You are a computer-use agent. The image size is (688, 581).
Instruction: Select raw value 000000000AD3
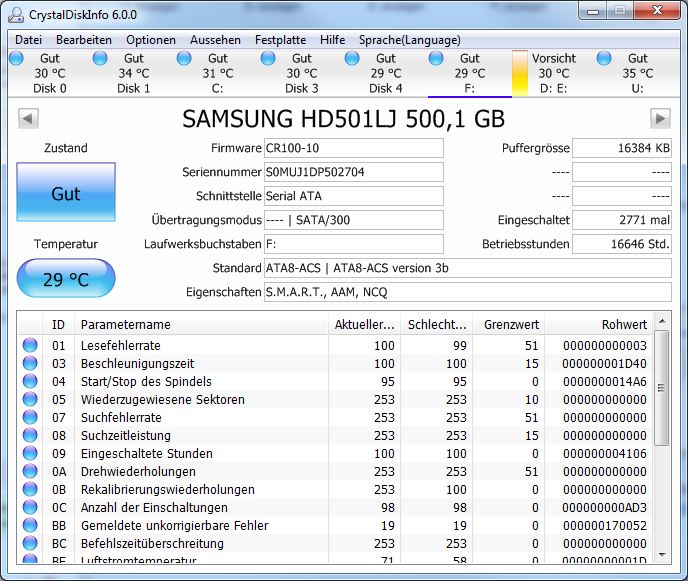[605, 508]
